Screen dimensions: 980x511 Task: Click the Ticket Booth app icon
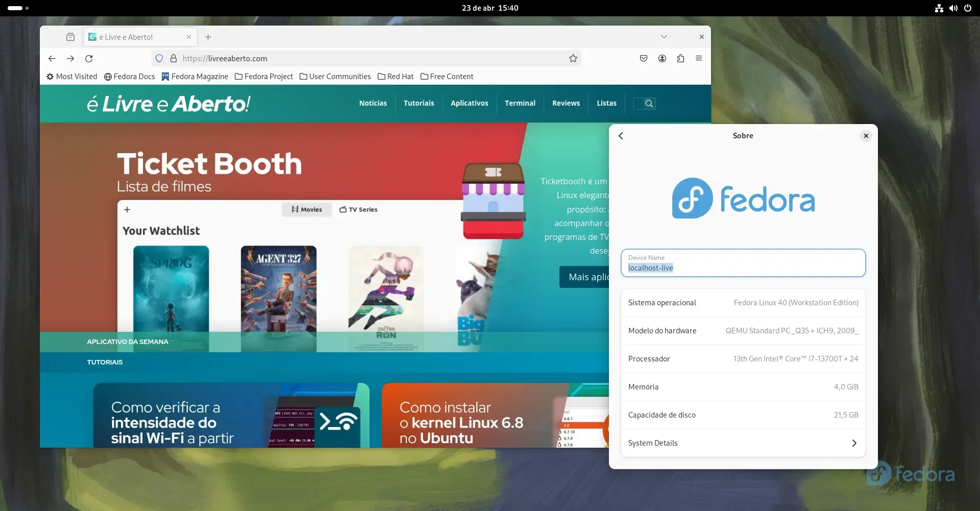tap(493, 201)
